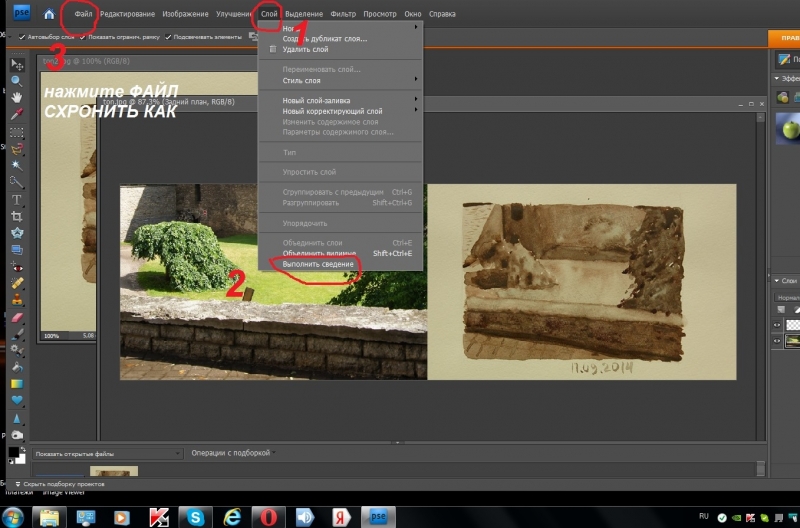The image size is (800, 528).
Task: Click the Home icon in the menu bar
Action: tap(50, 14)
